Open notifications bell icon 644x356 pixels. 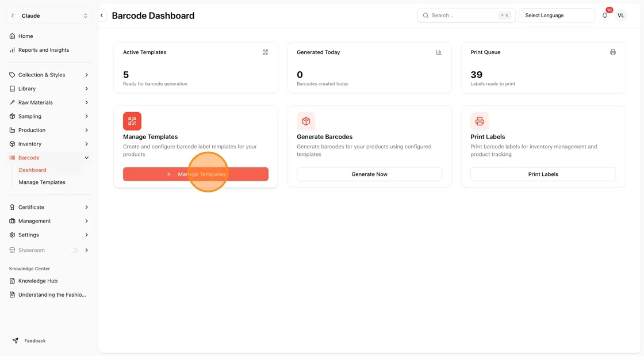[x=605, y=16]
